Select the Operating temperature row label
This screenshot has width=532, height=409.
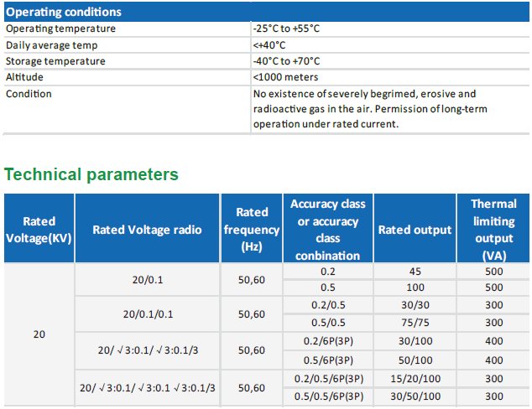[60, 28]
